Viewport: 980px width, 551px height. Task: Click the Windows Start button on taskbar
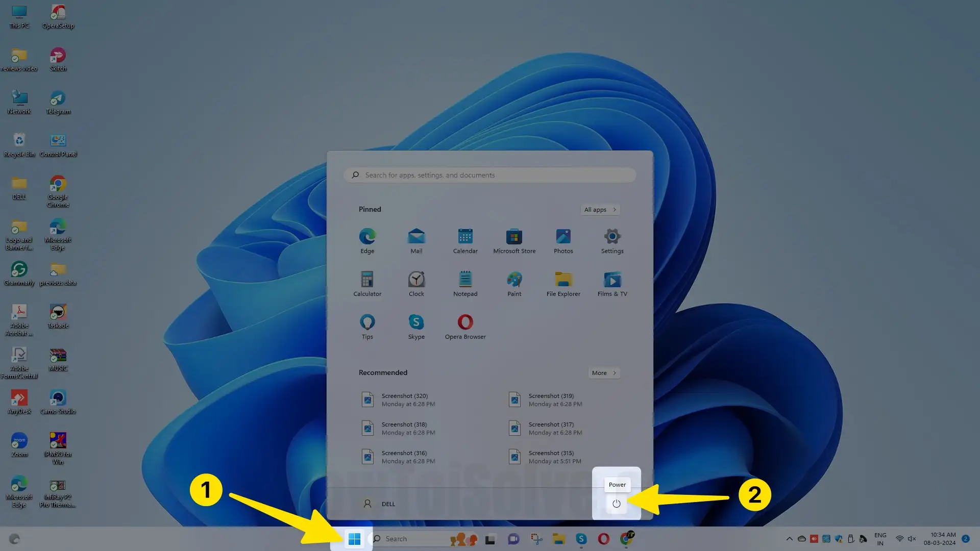(354, 539)
